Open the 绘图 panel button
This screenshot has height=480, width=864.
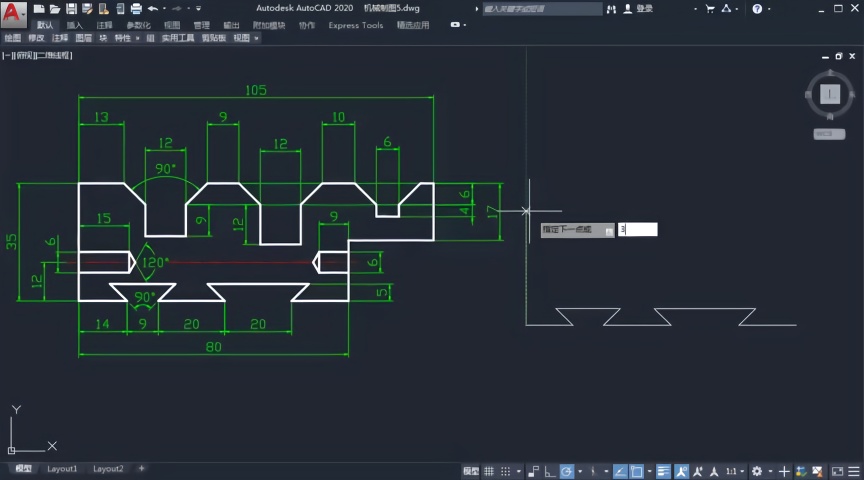click(x=12, y=38)
